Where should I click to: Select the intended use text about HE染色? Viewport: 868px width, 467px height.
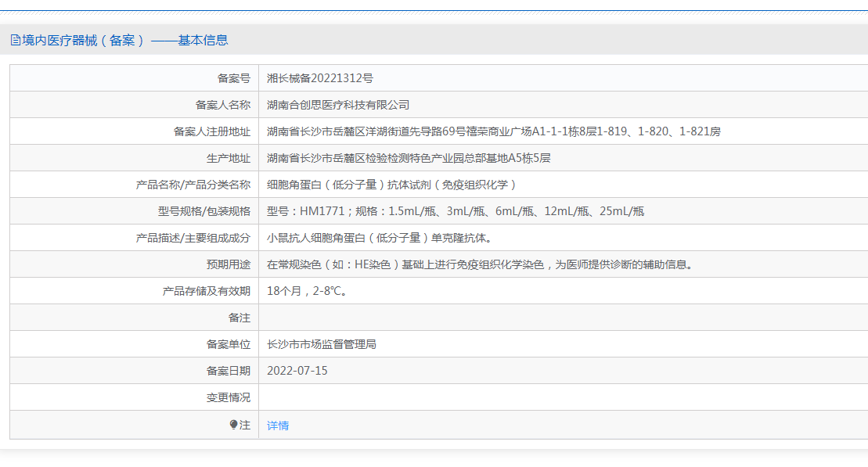pos(481,264)
